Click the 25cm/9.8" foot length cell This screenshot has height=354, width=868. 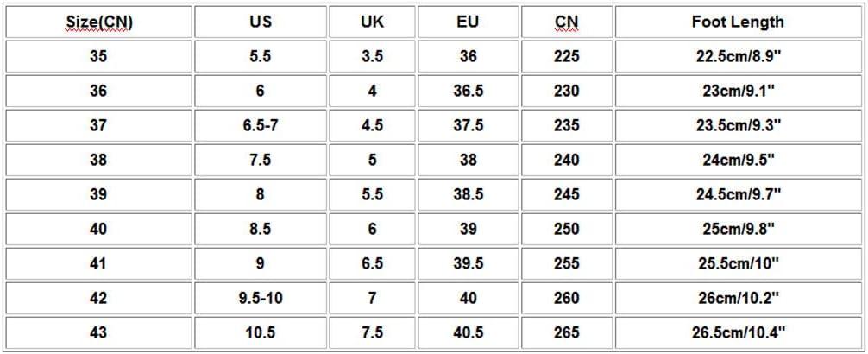click(x=738, y=229)
